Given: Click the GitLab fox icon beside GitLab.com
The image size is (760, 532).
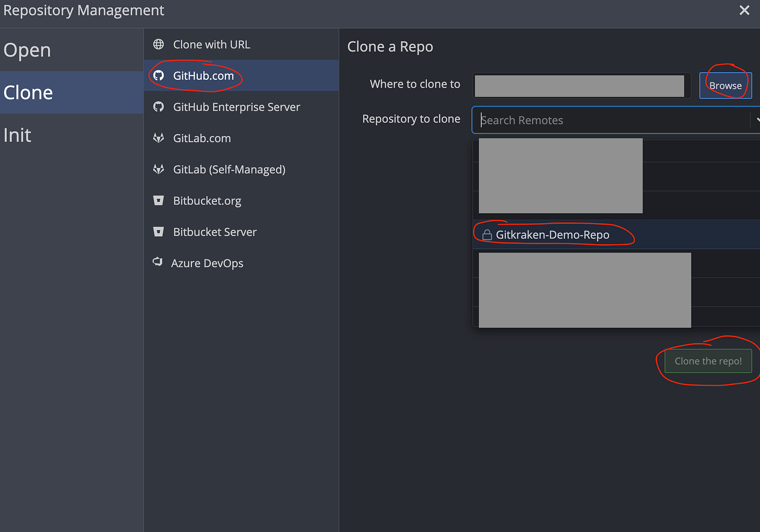Looking at the screenshot, I should click(159, 138).
